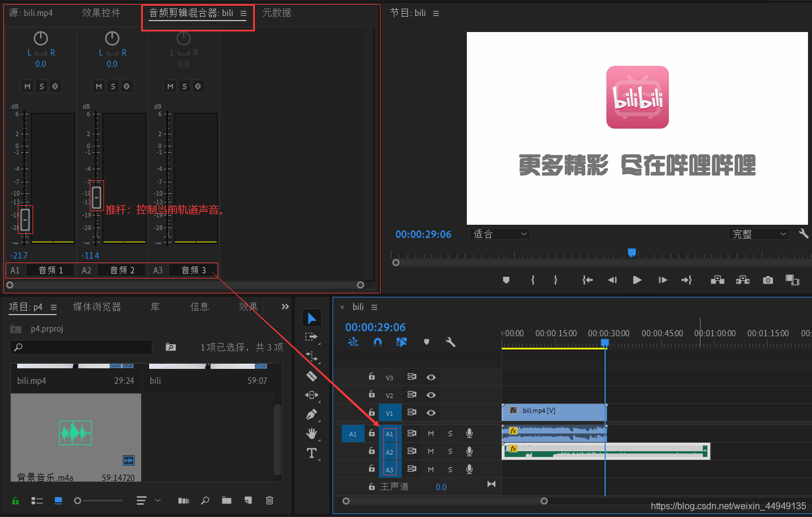This screenshot has width=812, height=517.
Task: Select the Razor tool
Action: click(311, 376)
